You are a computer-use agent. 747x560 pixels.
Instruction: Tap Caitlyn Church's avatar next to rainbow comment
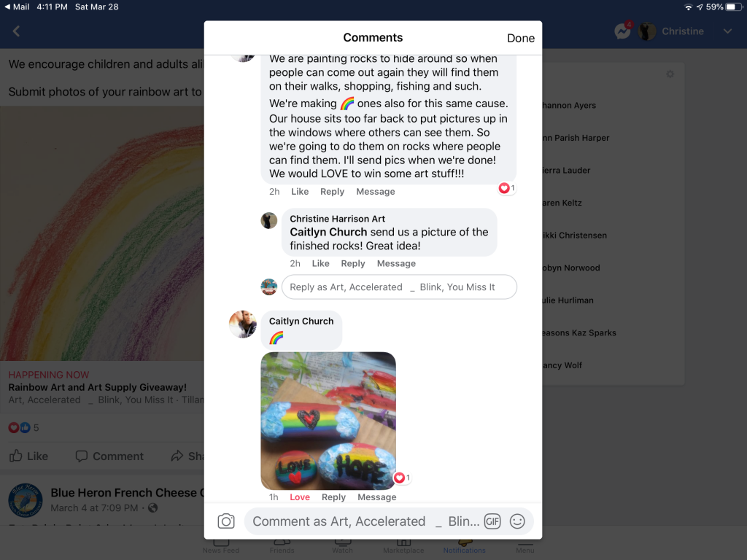point(243,324)
